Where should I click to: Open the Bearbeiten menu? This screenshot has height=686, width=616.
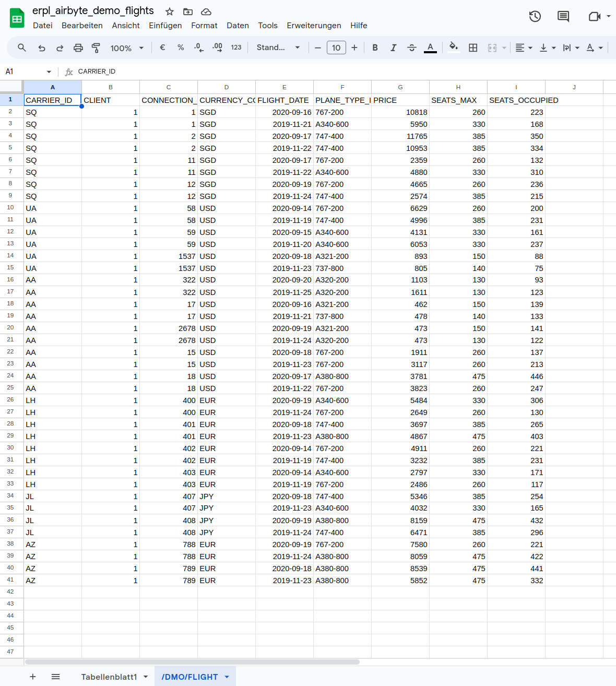(82, 26)
